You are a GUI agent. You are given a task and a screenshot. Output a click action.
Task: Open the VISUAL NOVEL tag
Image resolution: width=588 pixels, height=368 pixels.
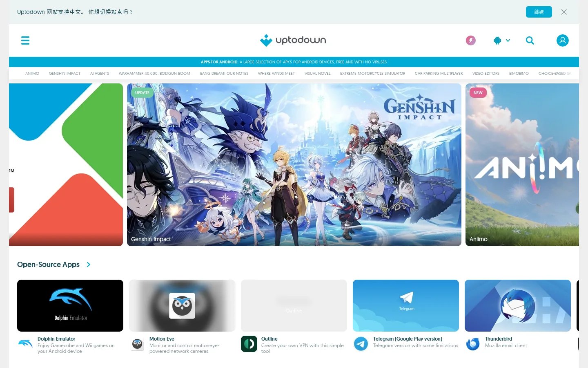[318, 74]
